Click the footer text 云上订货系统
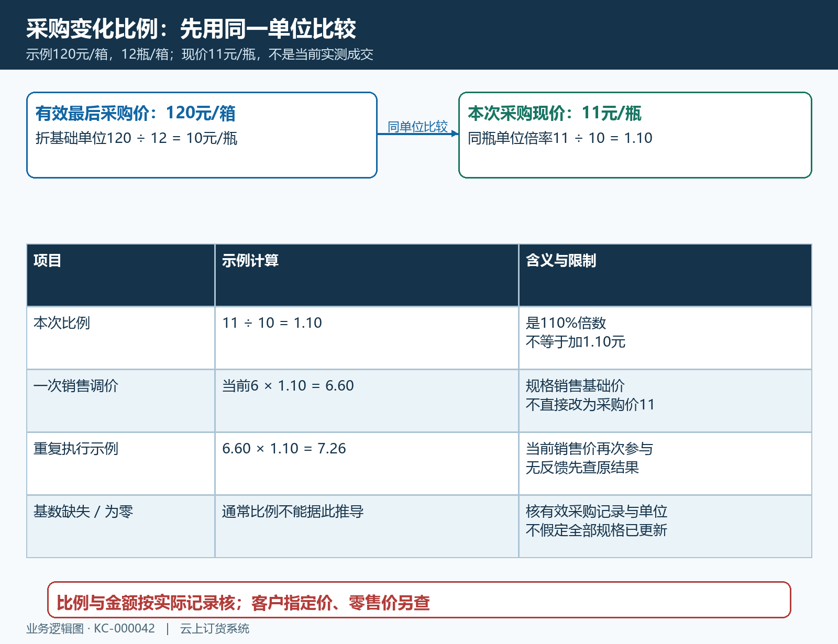Screen dimensions: 838x644 pos(215,629)
